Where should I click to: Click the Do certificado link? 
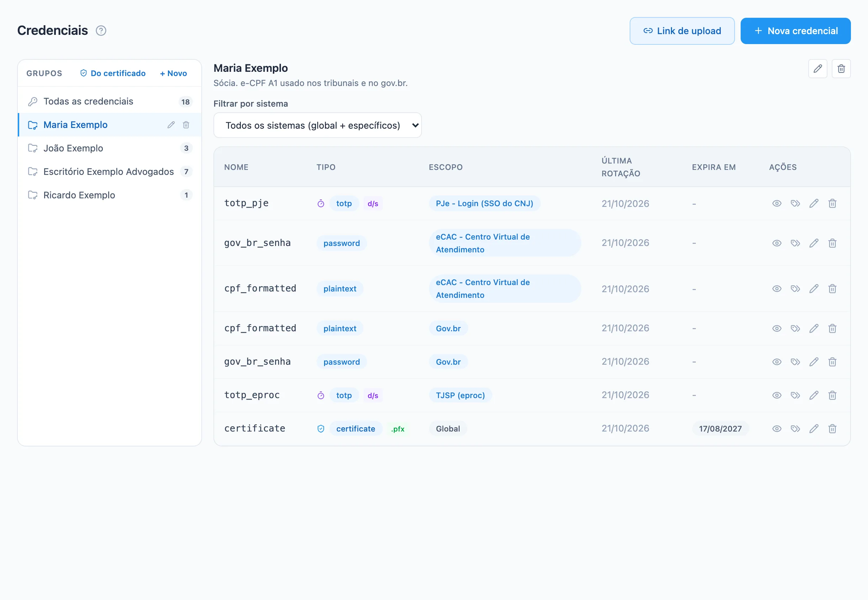[113, 73]
